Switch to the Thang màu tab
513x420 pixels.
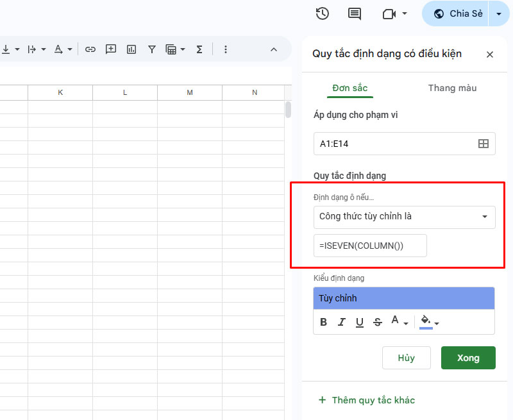452,88
